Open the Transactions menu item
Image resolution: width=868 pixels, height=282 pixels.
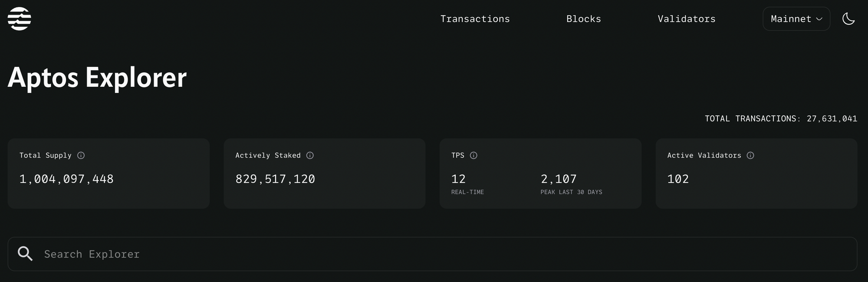[475, 19]
